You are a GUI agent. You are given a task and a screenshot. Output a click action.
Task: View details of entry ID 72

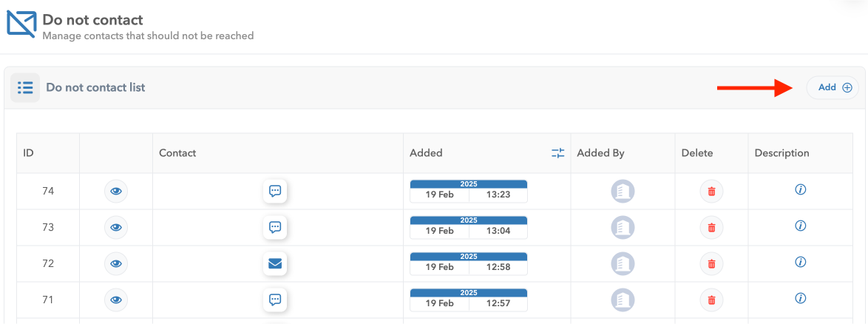[116, 263]
